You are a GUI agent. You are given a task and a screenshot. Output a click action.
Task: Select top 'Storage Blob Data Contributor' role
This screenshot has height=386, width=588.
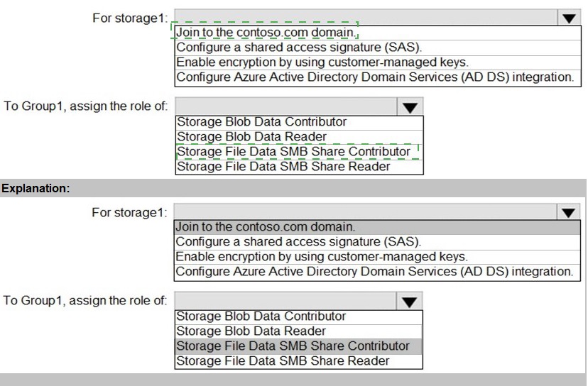pyautogui.click(x=261, y=122)
